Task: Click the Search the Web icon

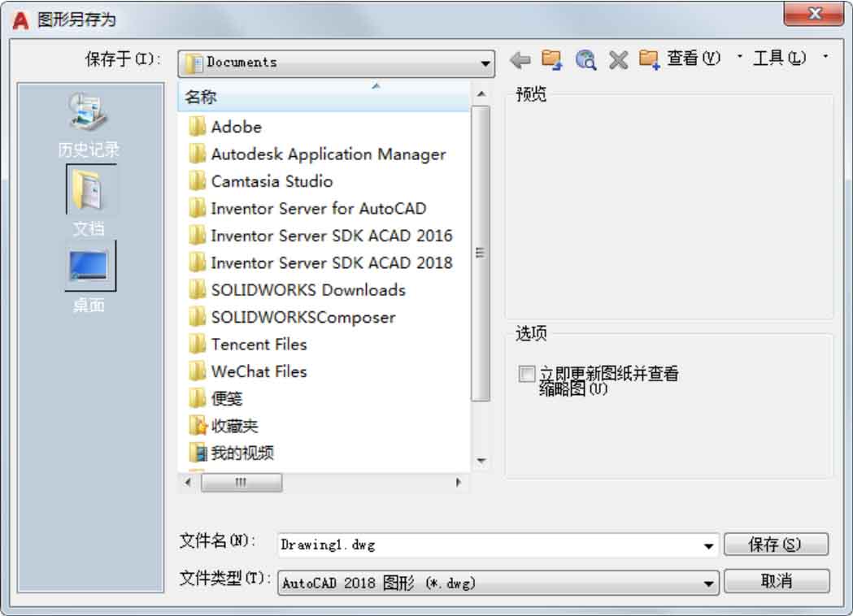Action: [x=585, y=60]
